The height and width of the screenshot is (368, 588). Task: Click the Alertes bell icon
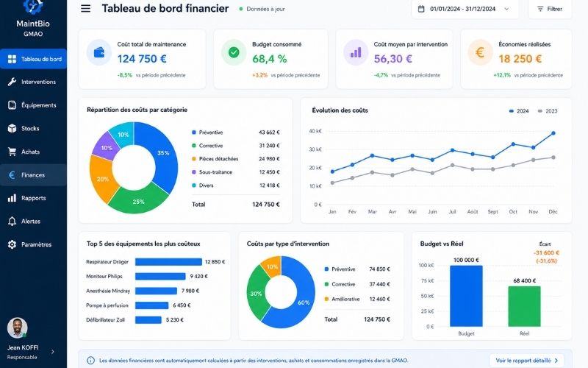[12, 222]
